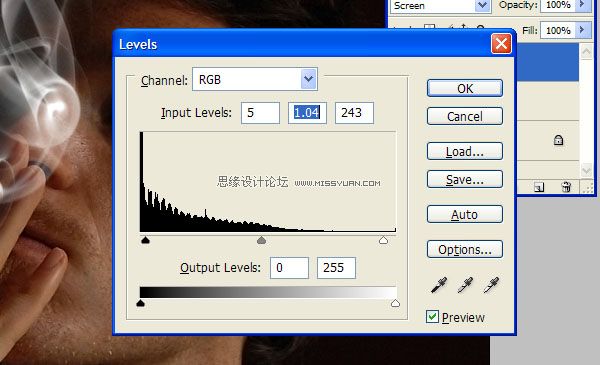
Task: Toggle the Preview checkbox
Action: click(x=432, y=317)
